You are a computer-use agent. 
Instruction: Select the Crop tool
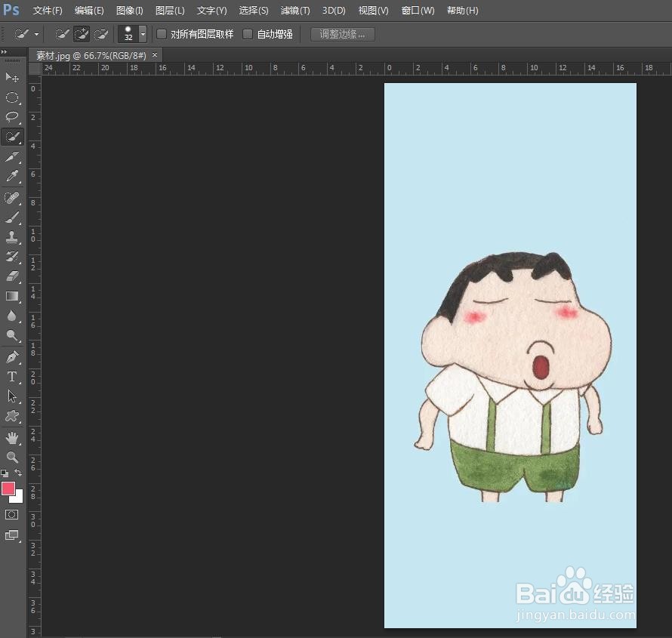tap(12, 157)
